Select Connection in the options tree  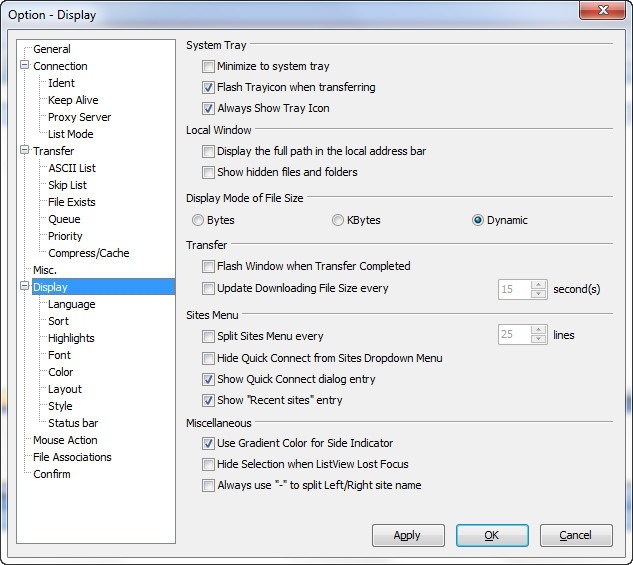tap(60, 66)
